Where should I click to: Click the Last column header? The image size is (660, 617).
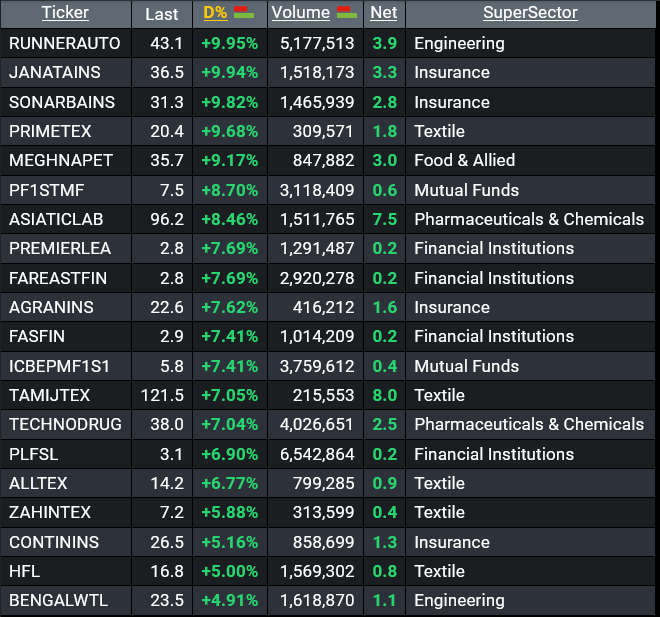point(162,14)
